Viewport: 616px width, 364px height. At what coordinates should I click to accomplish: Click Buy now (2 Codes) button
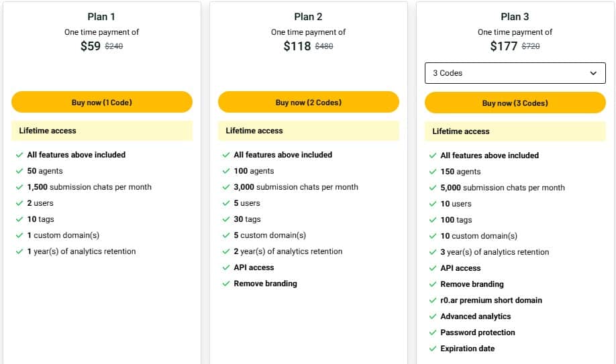point(309,103)
